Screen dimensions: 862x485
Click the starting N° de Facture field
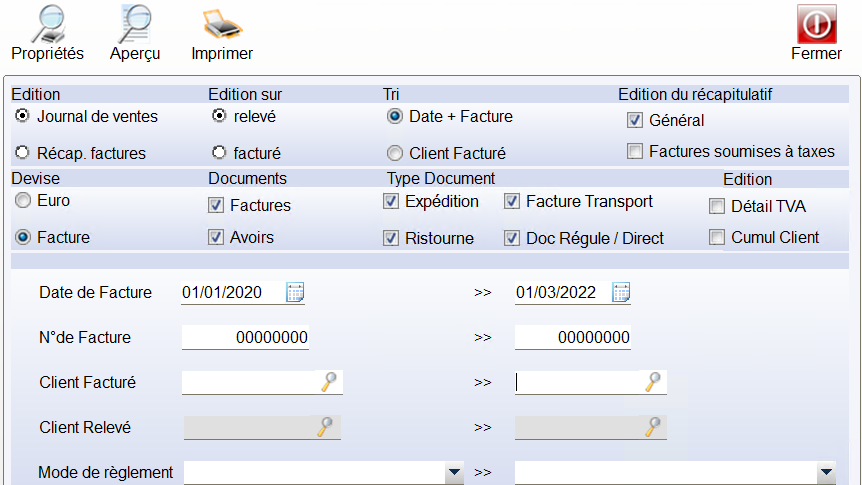tap(245, 338)
